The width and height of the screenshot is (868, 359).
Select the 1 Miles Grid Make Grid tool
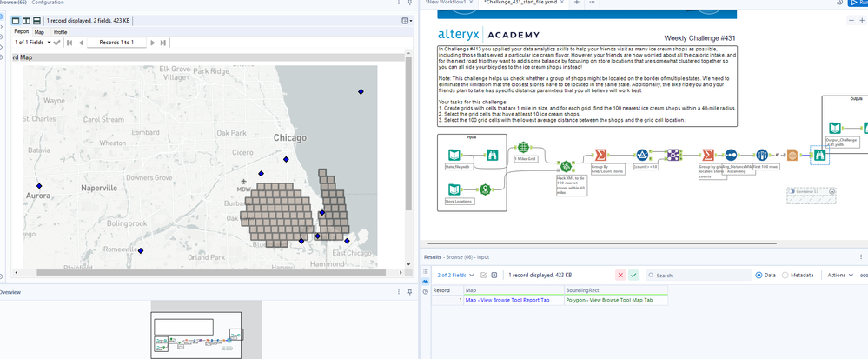523,148
